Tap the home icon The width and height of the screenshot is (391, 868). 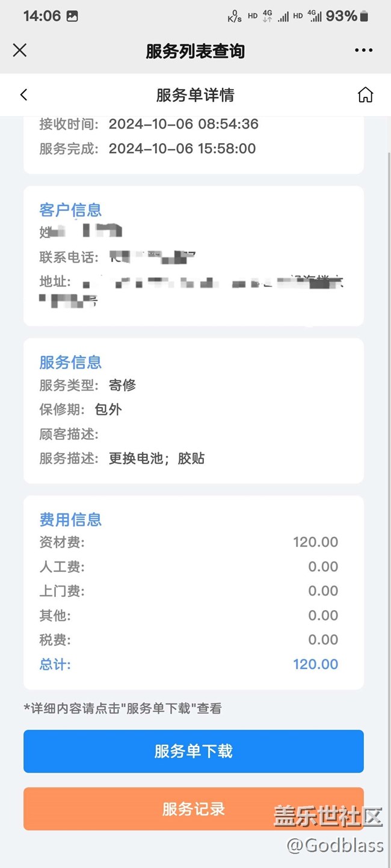(x=365, y=95)
